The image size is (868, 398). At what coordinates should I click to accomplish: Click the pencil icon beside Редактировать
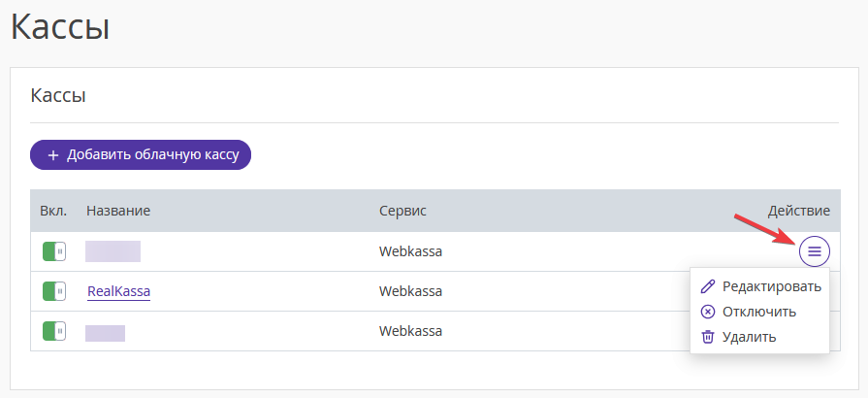click(707, 286)
